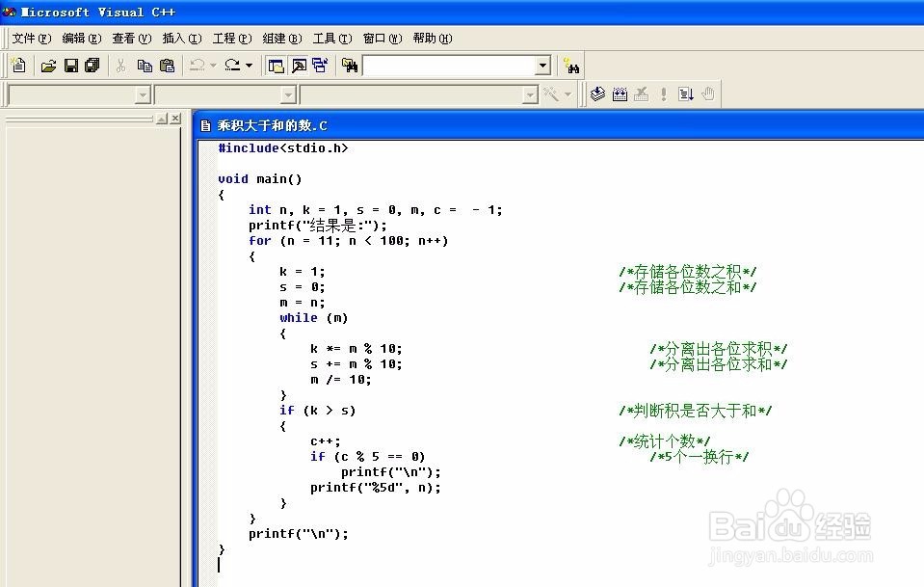Expand the WizardBar filter dropdown
Viewport: 924px width, 587px height.
(288, 94)
